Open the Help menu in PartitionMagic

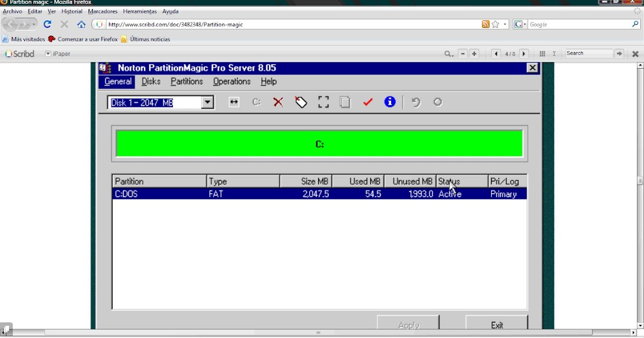(x=269, y=82)
